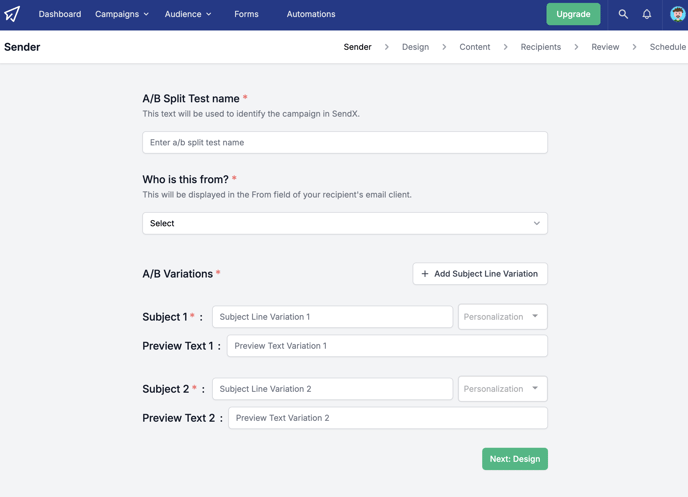Open the Automations menu item
688x497 pixels.
(x=311, y=14)
